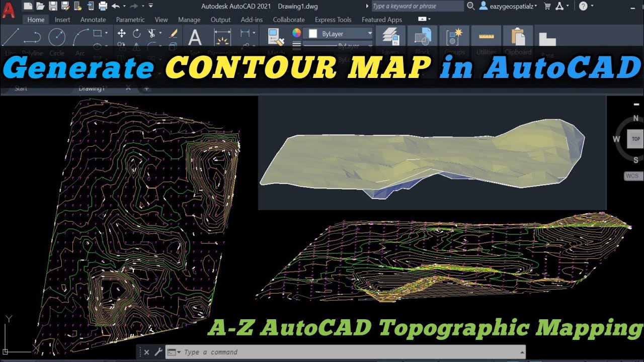Switch to the Manage ribbon tab

click(x=189, y=20)
